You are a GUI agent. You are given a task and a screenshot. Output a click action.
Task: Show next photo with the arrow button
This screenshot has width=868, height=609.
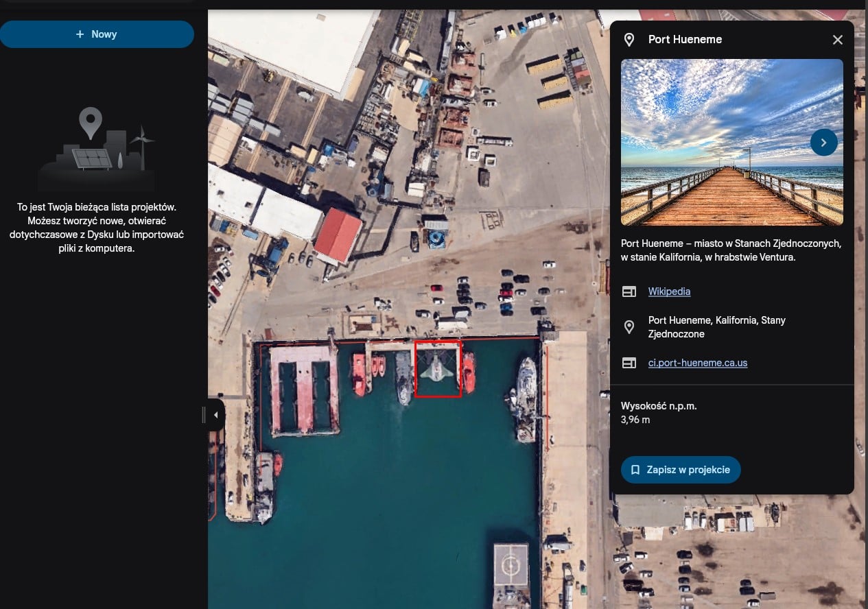[823, 143]
